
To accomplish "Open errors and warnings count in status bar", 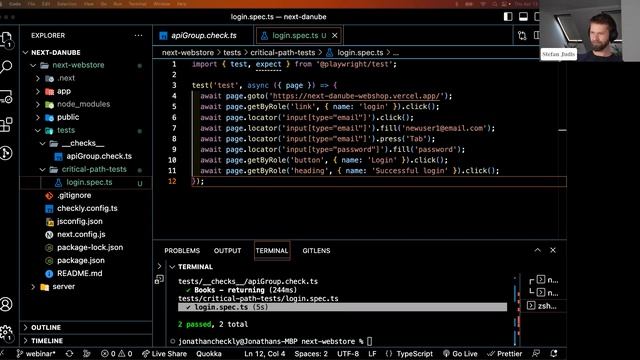I will [x=117, y=354].
